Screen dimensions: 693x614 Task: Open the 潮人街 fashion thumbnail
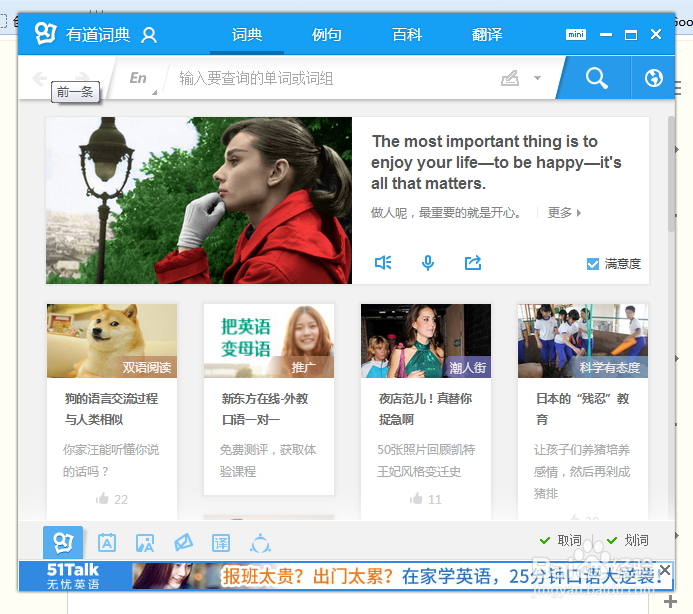click(426, 340)
